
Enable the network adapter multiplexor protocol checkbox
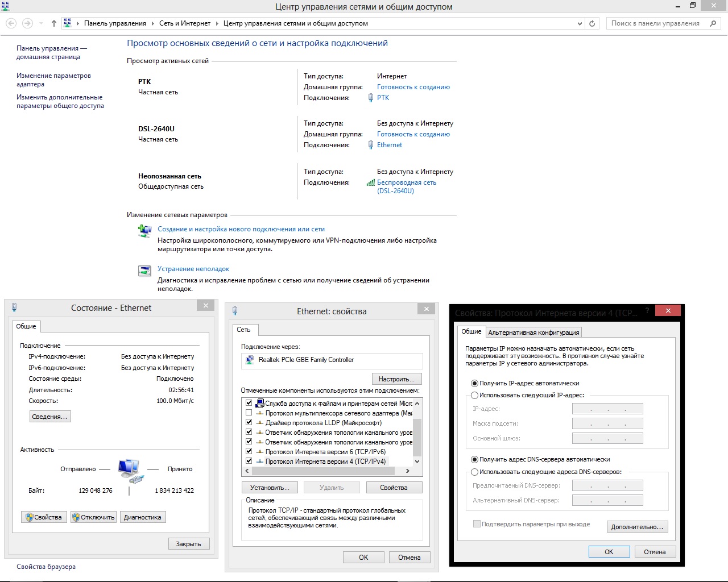(x=249, y=413)
